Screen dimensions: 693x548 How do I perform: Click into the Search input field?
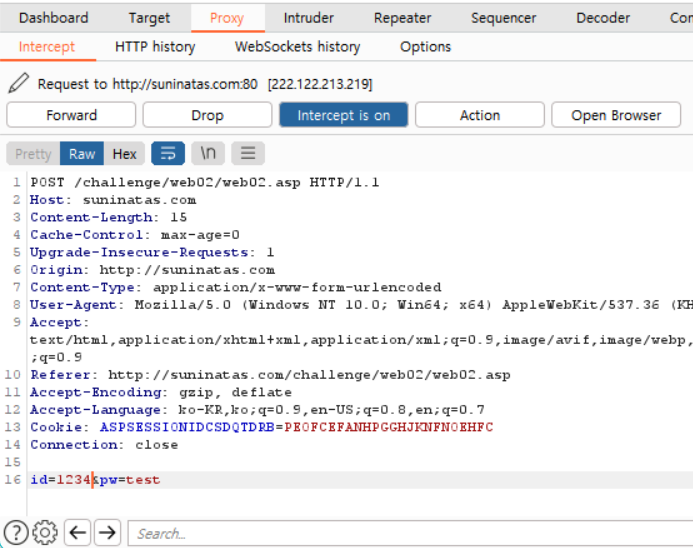point(410,533)
